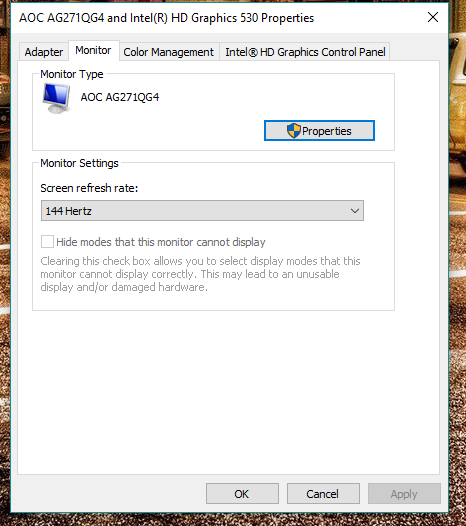Open Intel HD Graphics Control Panel tab

click(x=305, y=52)
